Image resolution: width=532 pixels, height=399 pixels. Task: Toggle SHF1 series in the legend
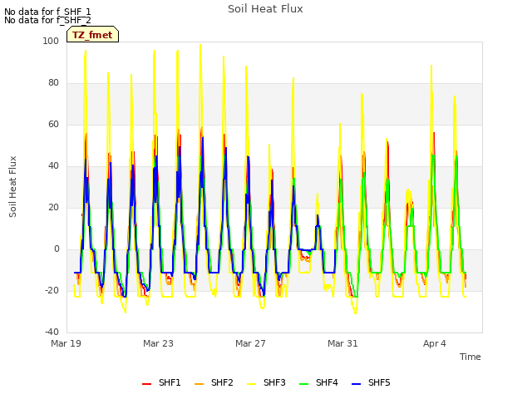[161, 382]
